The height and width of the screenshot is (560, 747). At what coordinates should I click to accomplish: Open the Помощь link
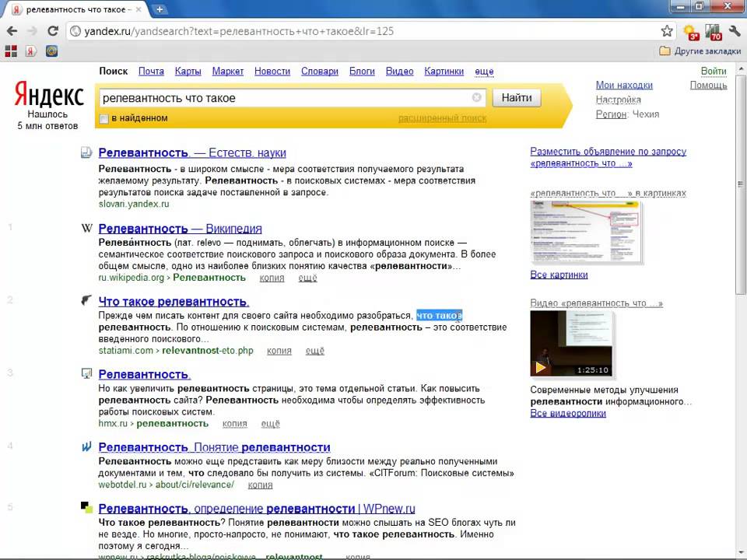(708, 86)
